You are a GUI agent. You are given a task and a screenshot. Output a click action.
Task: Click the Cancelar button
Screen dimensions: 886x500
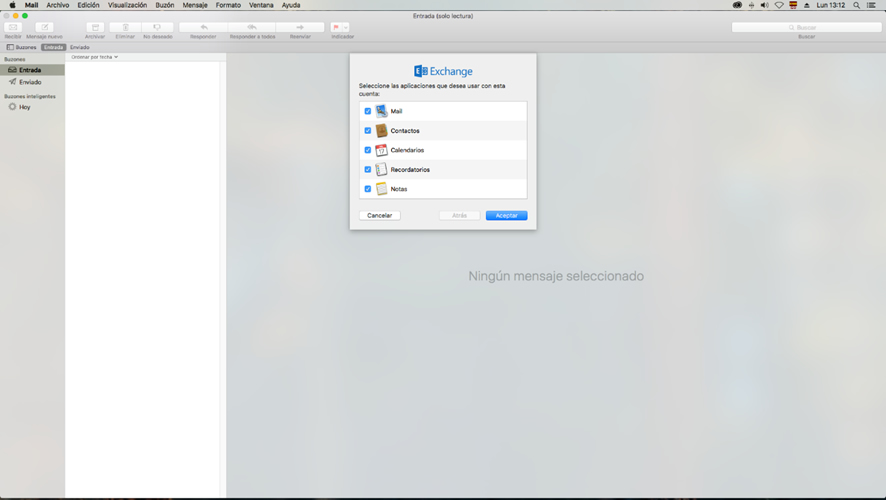pos(379,215)
